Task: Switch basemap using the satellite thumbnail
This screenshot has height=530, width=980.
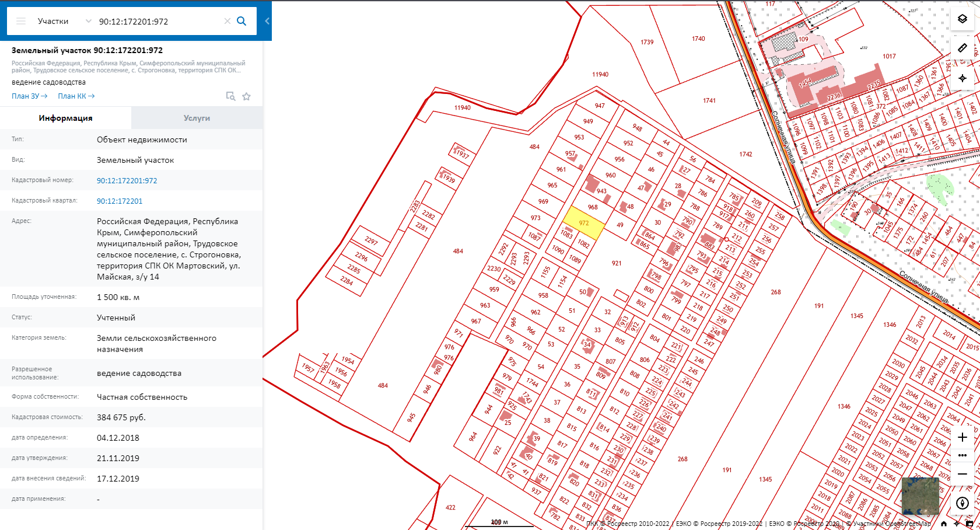Action: click(x=920, y=496)
